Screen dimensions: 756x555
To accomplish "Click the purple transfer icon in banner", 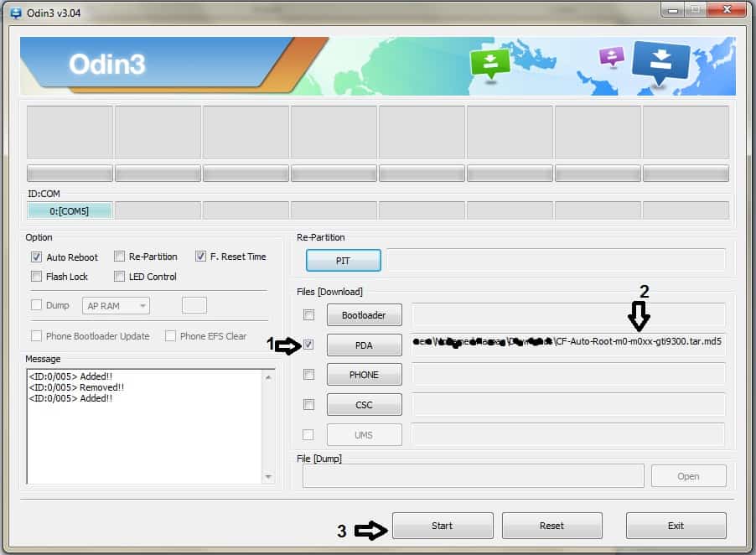I will pyautogui.click(x=611, y=56).
